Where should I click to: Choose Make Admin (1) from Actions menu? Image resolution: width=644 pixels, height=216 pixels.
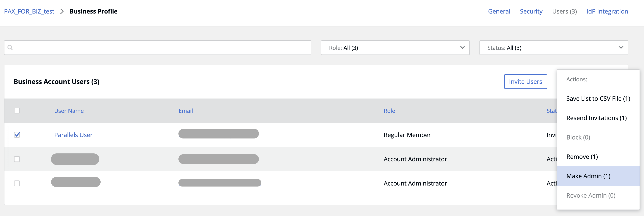tap(588, 176)
